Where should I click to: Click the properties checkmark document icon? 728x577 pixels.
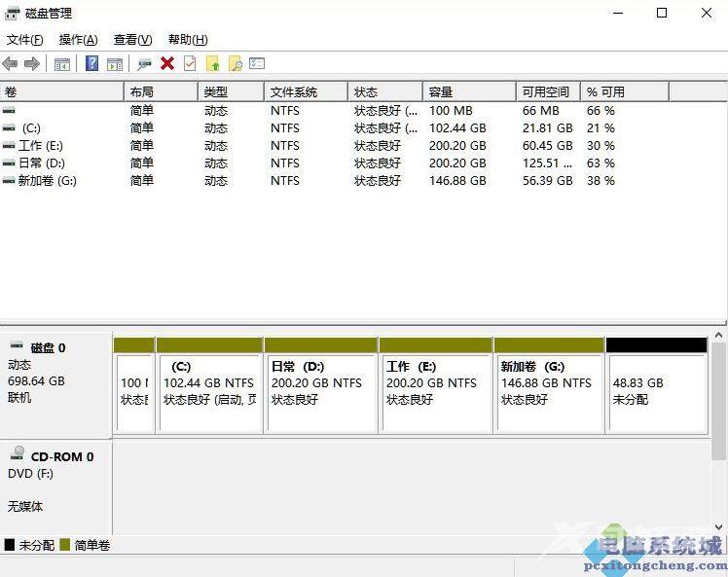pos(190,63)
